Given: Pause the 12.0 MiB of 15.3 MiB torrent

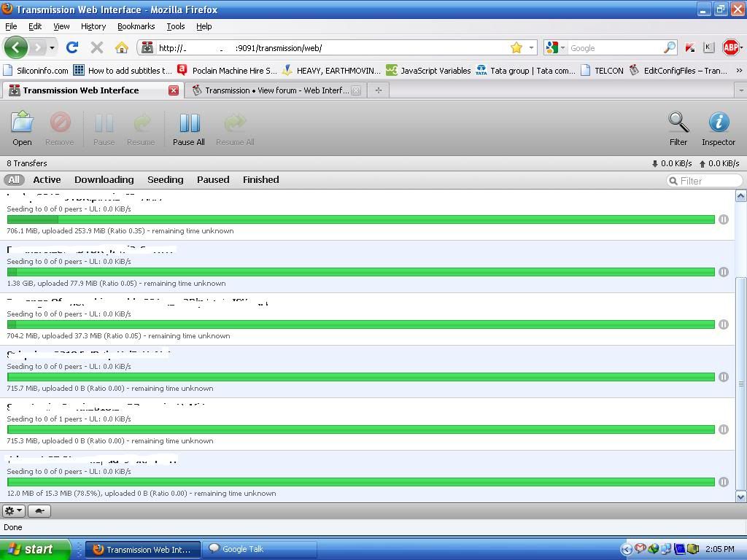Looking at the screenshot, I should [723, 482].
